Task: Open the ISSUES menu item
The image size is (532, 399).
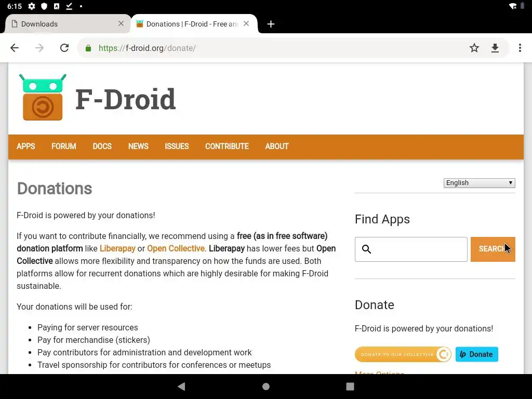Action: pos(177,146)
